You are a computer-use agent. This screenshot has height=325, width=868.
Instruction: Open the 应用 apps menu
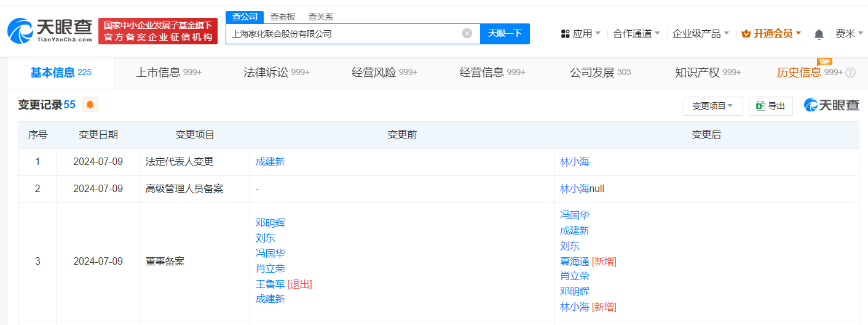581,34
